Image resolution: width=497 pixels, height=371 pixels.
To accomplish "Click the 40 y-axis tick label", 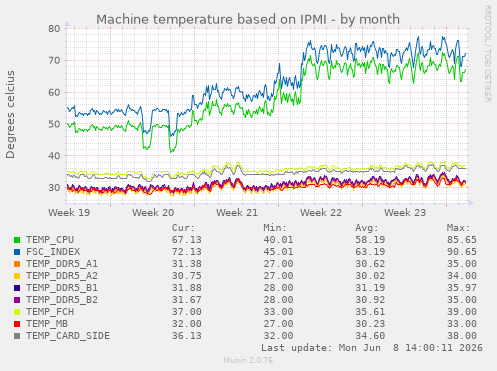I will pos(54,156).
